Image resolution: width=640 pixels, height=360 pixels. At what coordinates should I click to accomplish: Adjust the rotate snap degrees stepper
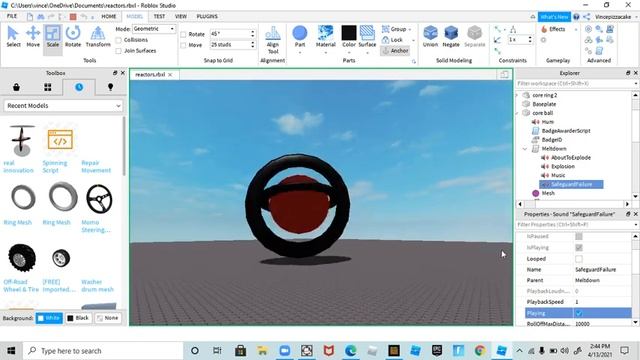pyautogui.click(x=252, y=34)
